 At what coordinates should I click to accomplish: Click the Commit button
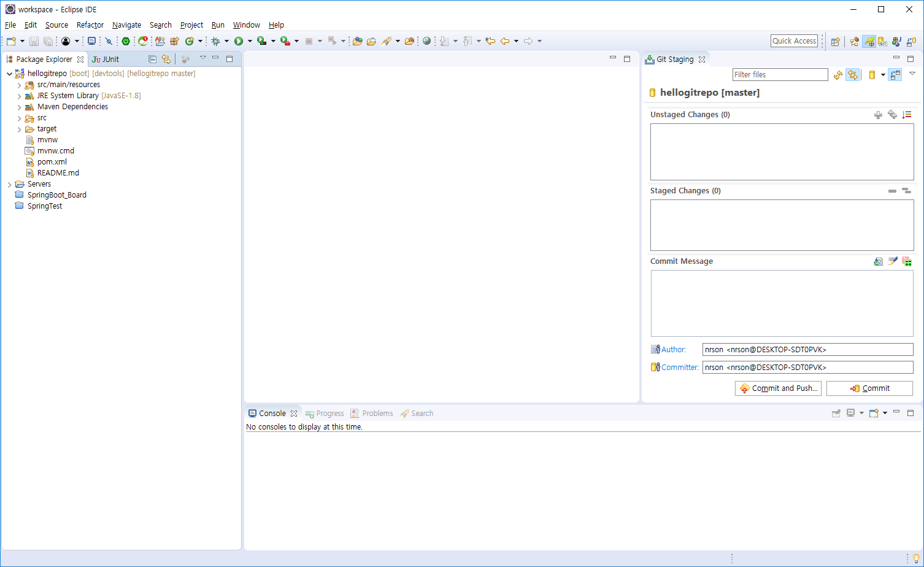tap(869, 388)
